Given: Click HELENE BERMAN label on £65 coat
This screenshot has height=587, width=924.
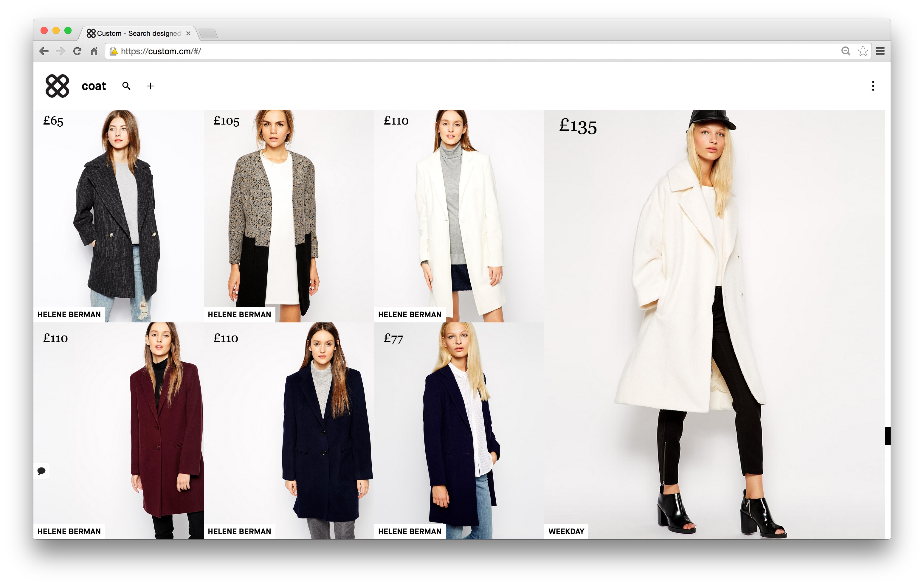Looking at the screenshot, I should coord(69,315).
